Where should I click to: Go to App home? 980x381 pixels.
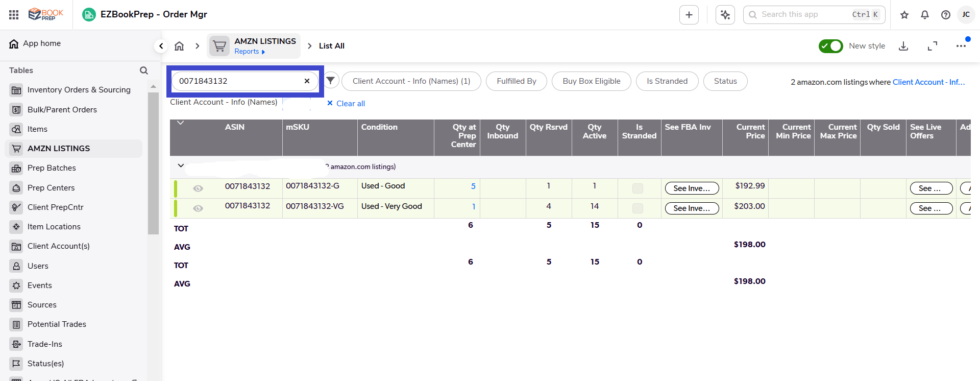(35, 43)
